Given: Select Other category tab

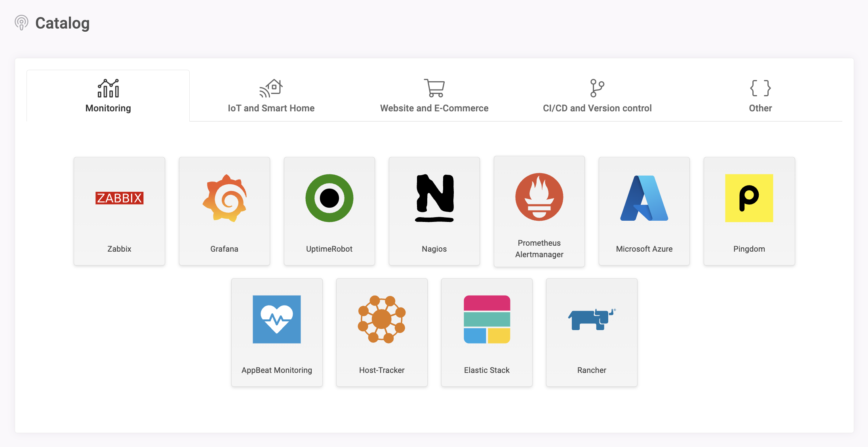Looking at the screenshot, I should click(x=760, y=96).
